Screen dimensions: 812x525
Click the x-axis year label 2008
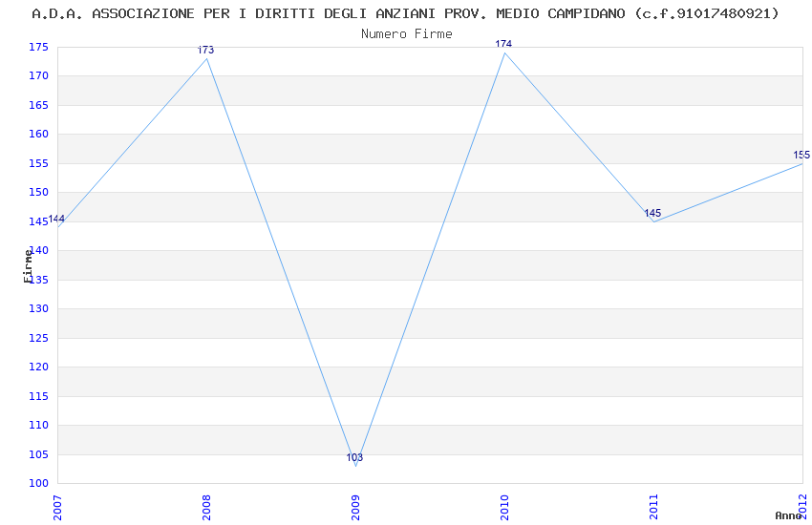(206, 508)
